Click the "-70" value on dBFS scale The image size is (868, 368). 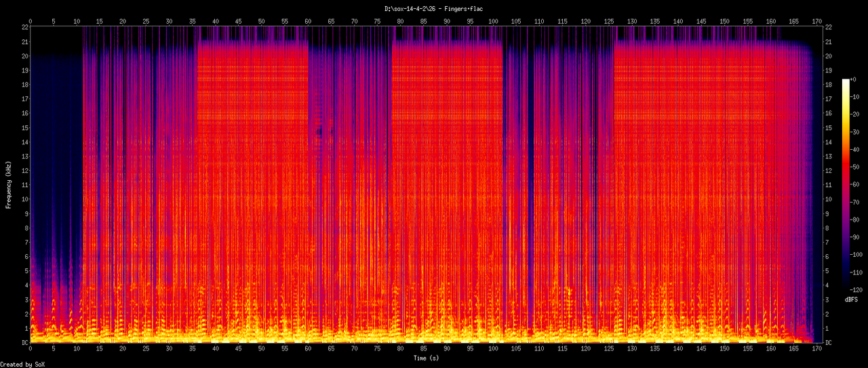pos(856,202)
